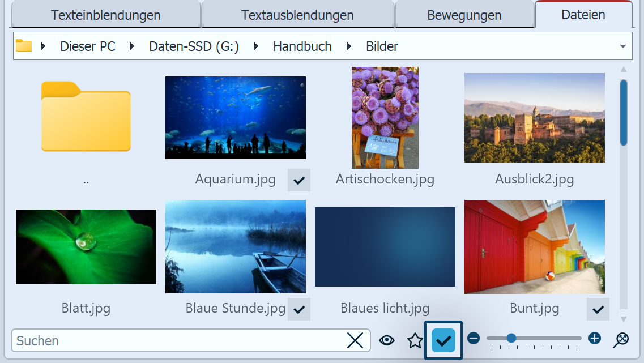644x363 pixels.
Task: Click the fit-view magnifier icon
Action: [620, 340]
